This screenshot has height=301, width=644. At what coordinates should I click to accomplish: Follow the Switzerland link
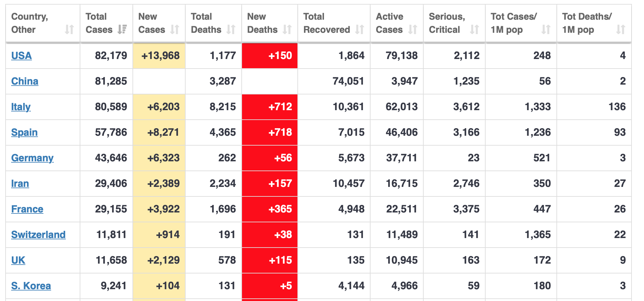click(38, 235)
